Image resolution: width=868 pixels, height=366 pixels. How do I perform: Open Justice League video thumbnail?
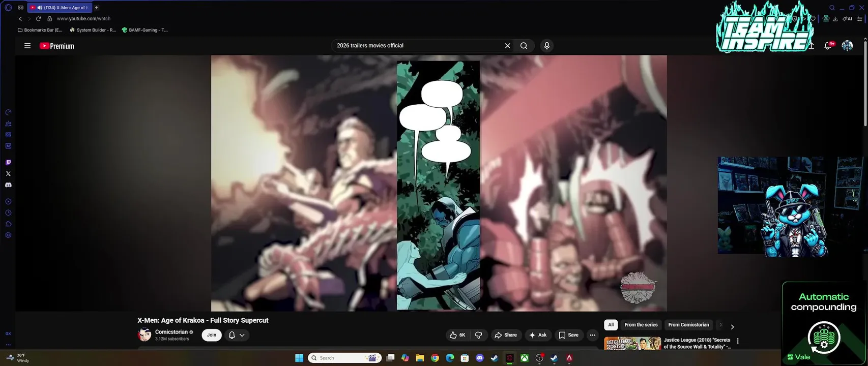pyautogui.click(x=632, y=343)
